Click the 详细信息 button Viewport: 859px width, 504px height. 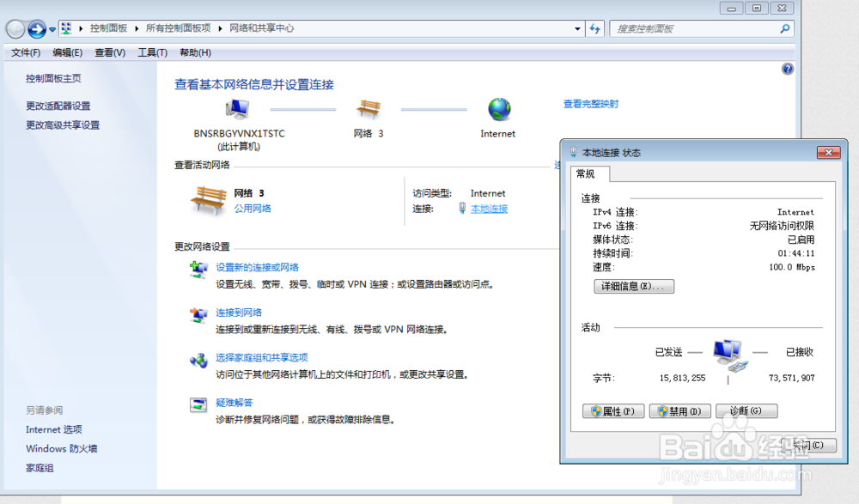tap(634, 286)
